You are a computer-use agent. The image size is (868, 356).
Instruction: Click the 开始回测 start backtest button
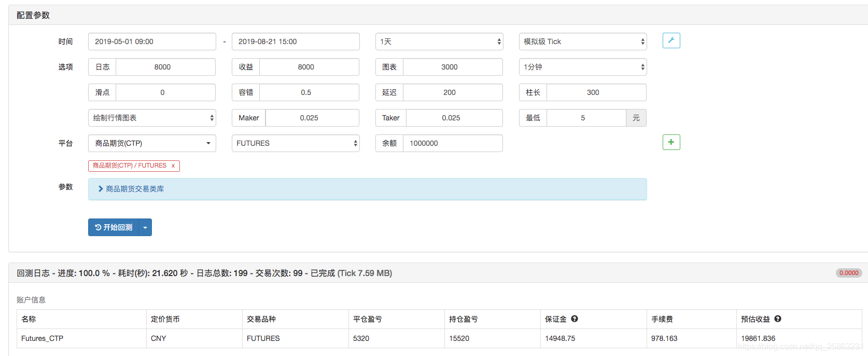114,227
